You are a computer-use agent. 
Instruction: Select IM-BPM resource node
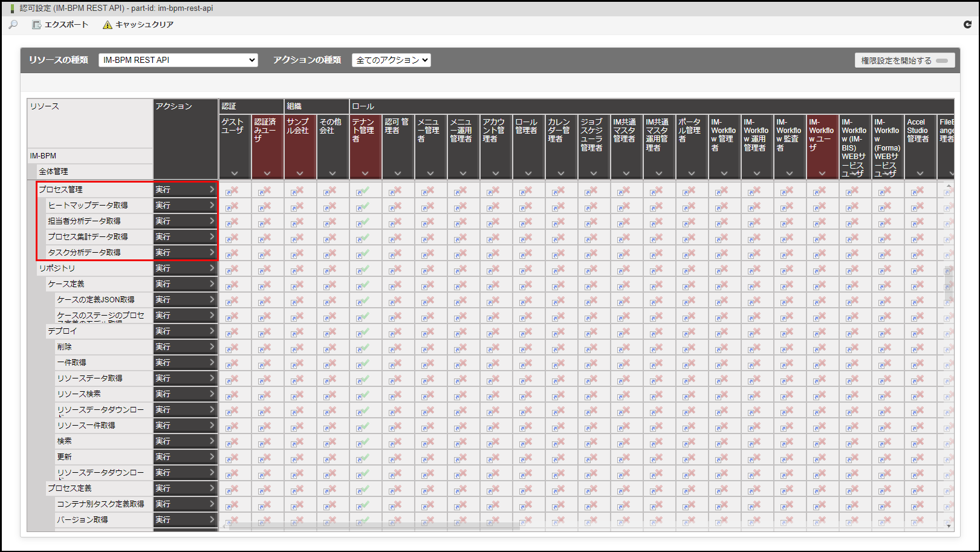[x=90, y=155]
